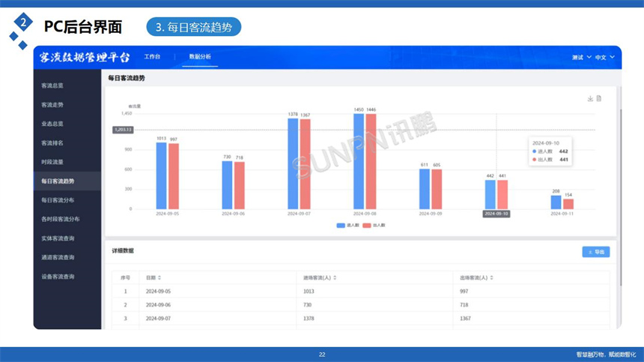The height and width of the screenshot is (362, 644).
Task: Click blue bar for 2024-09-09 (611)
Action: 425,189
